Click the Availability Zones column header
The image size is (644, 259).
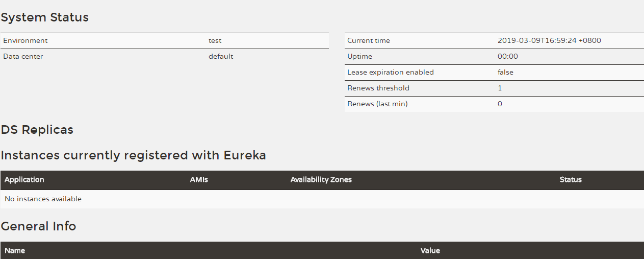(x=321, y=180)
